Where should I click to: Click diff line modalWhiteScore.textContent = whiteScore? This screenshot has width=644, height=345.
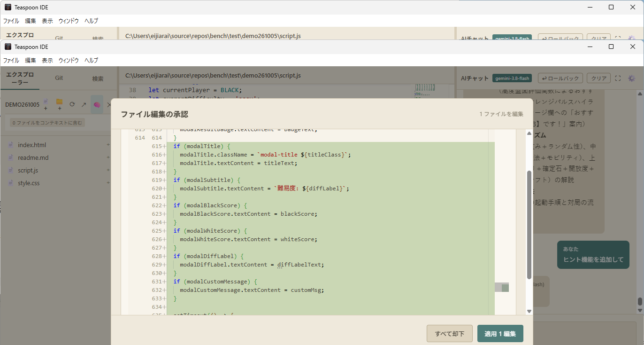point(248,239)
